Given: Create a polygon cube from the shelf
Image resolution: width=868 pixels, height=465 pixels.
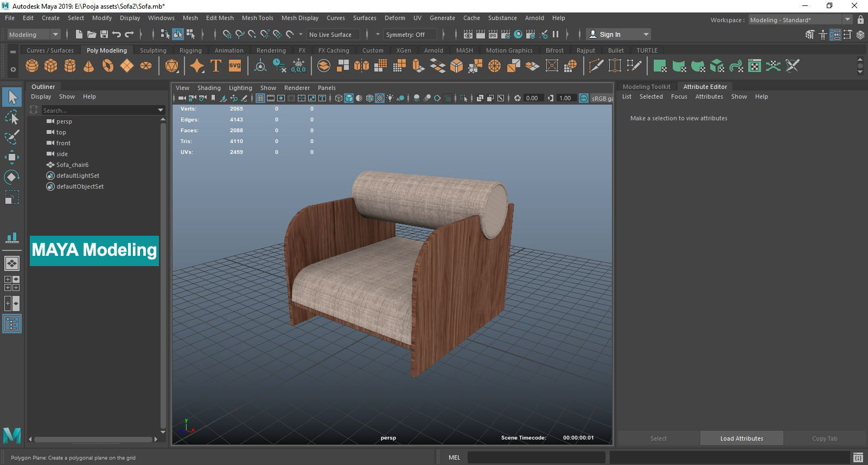Looking at the screenshot, I should 51,66.
